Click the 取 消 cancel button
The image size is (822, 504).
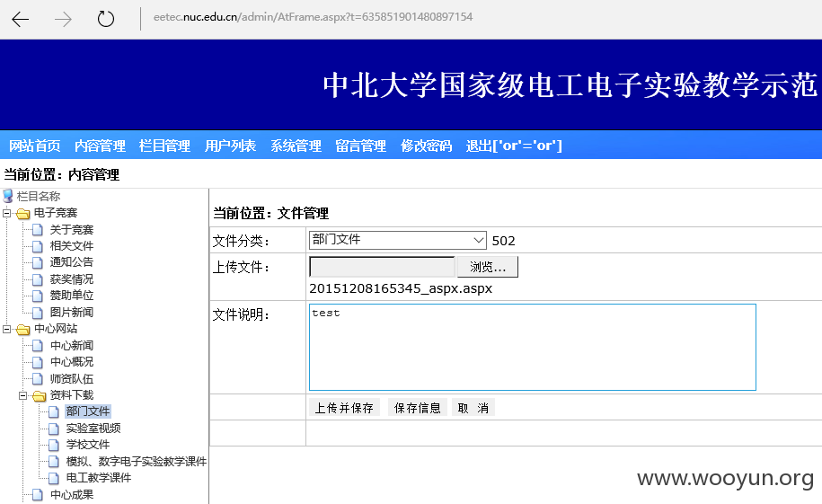pyautogui.click(x=473, y=408)
